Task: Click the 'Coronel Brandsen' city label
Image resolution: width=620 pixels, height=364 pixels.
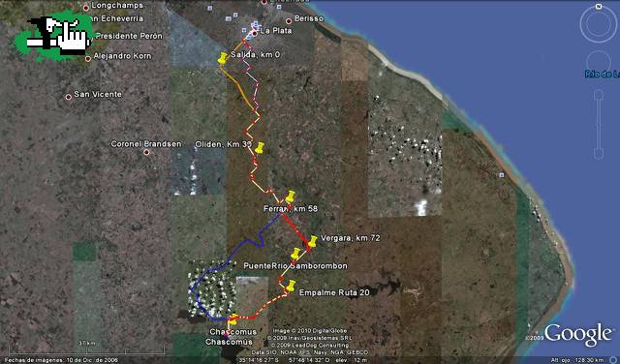Action: click(146, 144)
